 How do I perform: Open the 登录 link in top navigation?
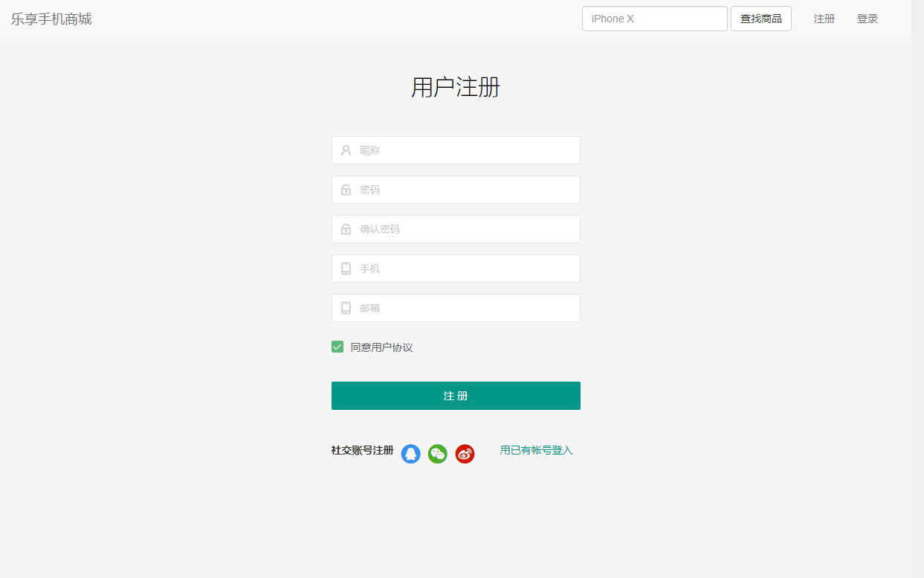(x=868, y=19)
